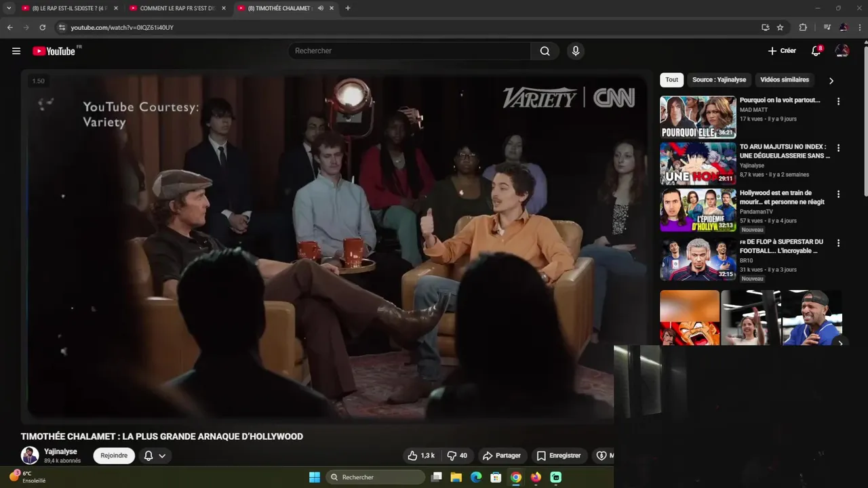Close the COMMENT LE RAP FR tab
868x488 pixels.
click(x=224, y=8)
